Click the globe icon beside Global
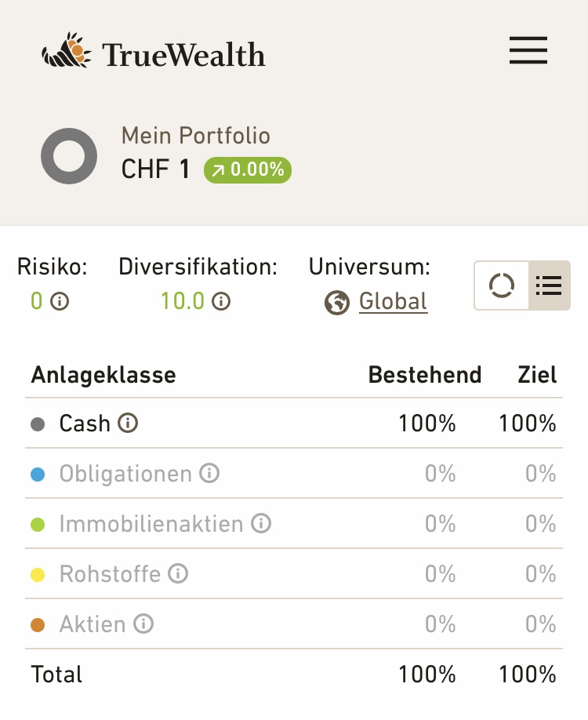The width and height of the screenshot is (588, 720). [x=337, y=302]
